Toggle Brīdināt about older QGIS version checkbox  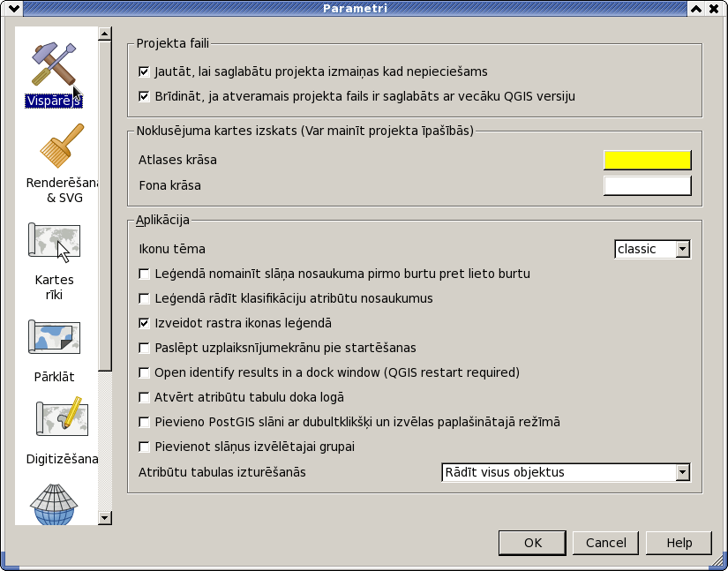pos(144,96)
